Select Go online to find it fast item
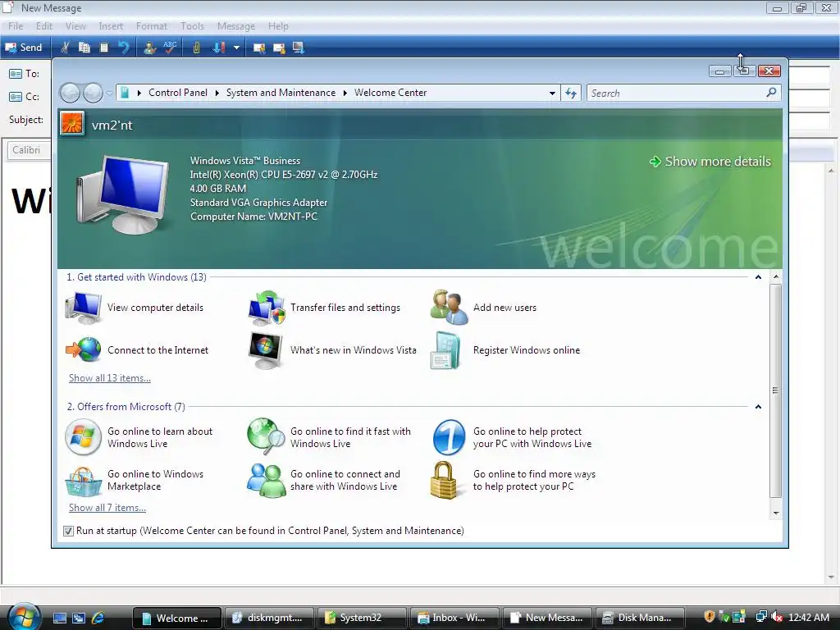Viewport: 840px width, 630px height. coord(329,437)
